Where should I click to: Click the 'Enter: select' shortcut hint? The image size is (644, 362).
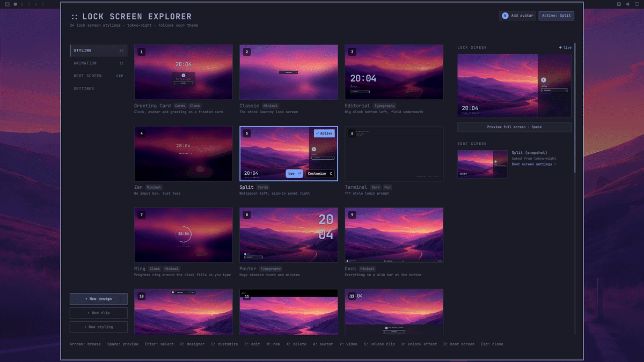(x=159, y=344)
